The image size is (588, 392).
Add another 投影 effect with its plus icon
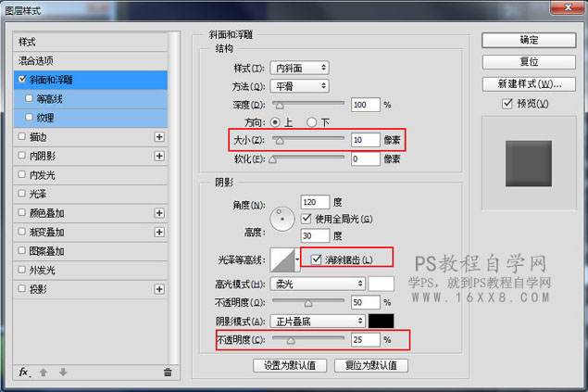pos(159,289)
